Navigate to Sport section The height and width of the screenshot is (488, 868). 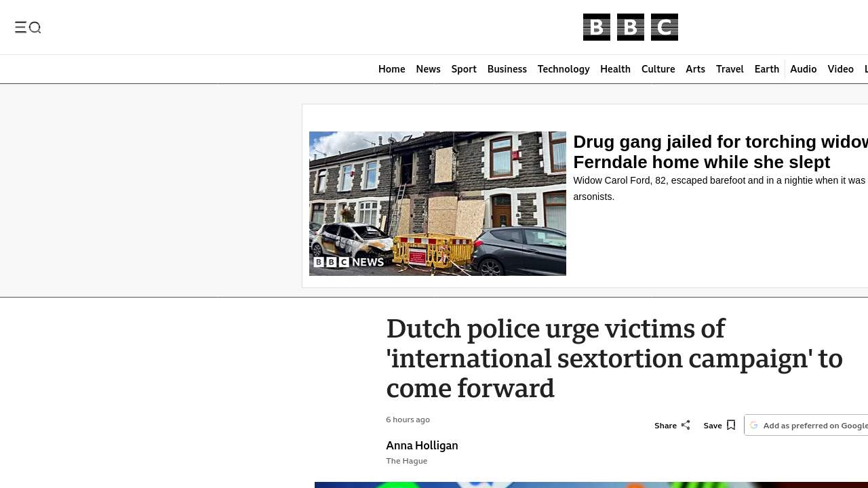(464, 69)
